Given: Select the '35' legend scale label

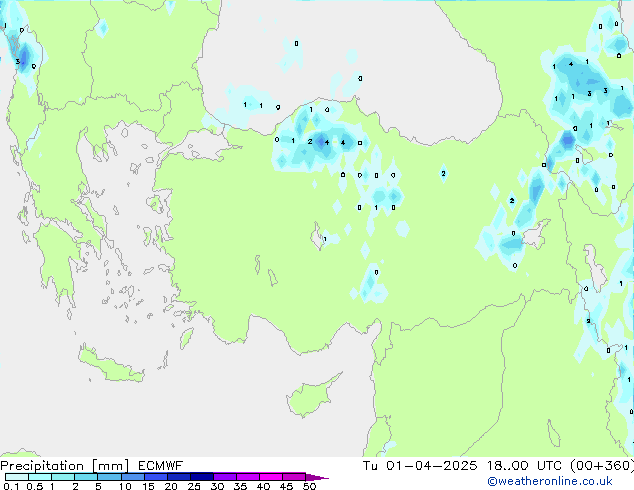Looking at the screenshot, I should tap(240, 486).
